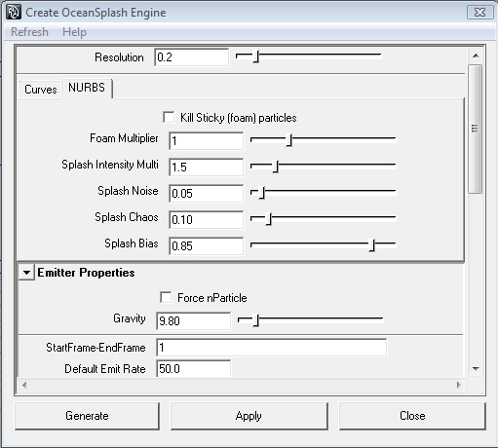Close the Create OceanSplash Engine window
This screenshot has width=498, height=448.
[x=479, y=13]
